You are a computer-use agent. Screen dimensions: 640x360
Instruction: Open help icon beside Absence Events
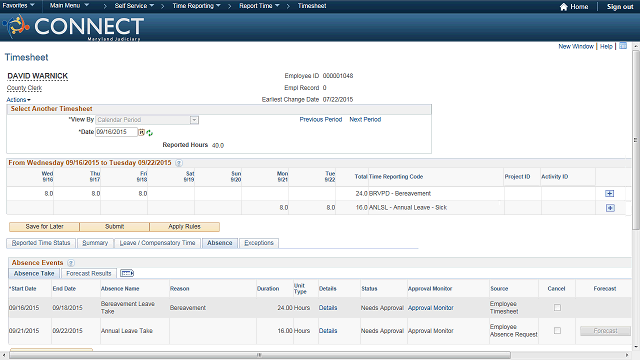(x=71, y=263)
